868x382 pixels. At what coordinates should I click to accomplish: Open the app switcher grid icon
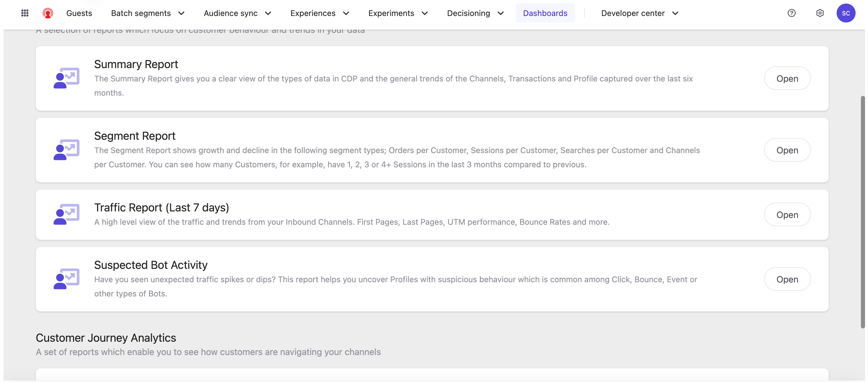coord(25,13)
